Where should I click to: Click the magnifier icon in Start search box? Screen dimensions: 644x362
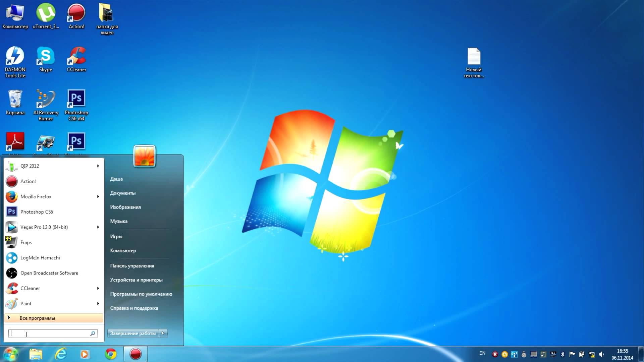click(93, 334)
